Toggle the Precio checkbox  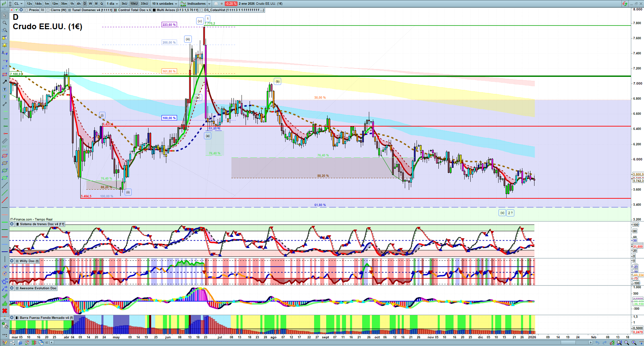pos(27,10)
